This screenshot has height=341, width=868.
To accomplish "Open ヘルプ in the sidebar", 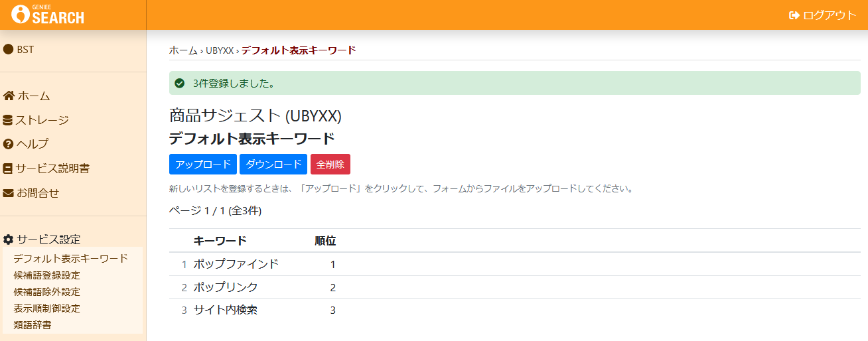I will [33, 144].
